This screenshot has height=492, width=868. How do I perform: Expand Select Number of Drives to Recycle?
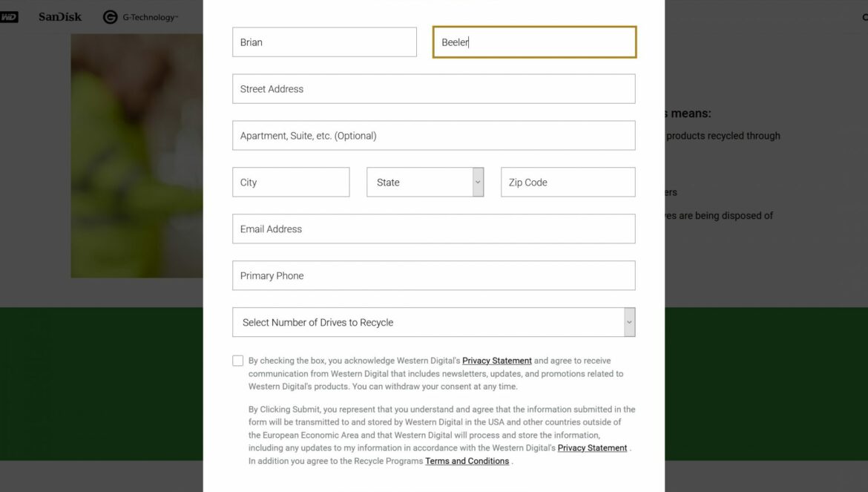(433, 322)
